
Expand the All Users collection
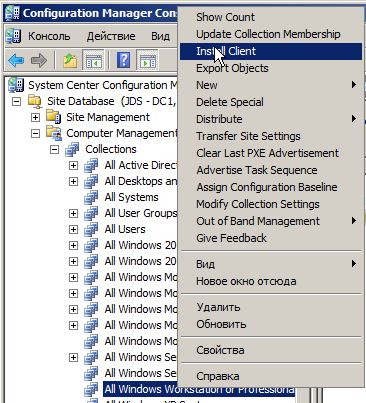(73, 230)
